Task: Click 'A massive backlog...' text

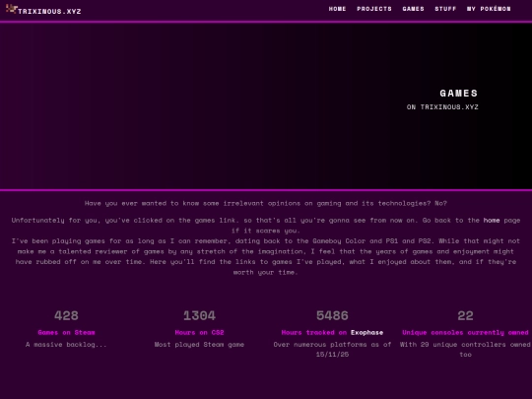Action: coord(66,345)
